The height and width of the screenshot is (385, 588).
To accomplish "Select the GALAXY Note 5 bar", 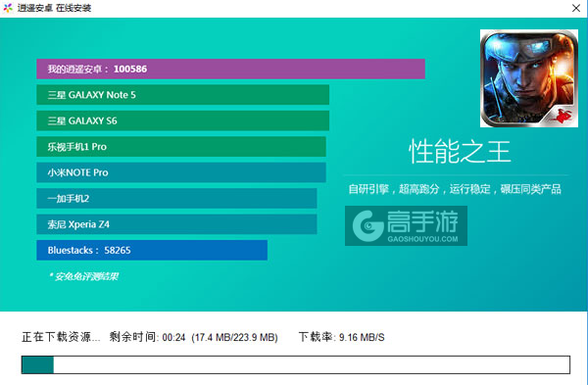I will [x=182, y=94].
